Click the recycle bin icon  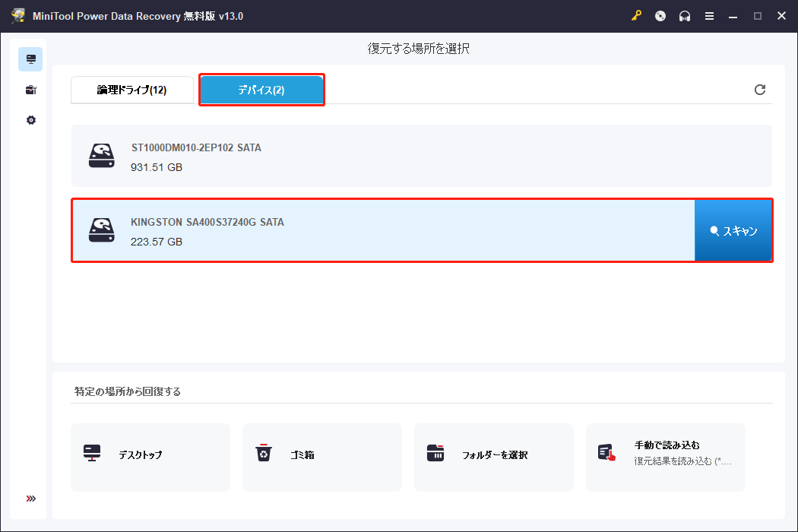point(264,453)
